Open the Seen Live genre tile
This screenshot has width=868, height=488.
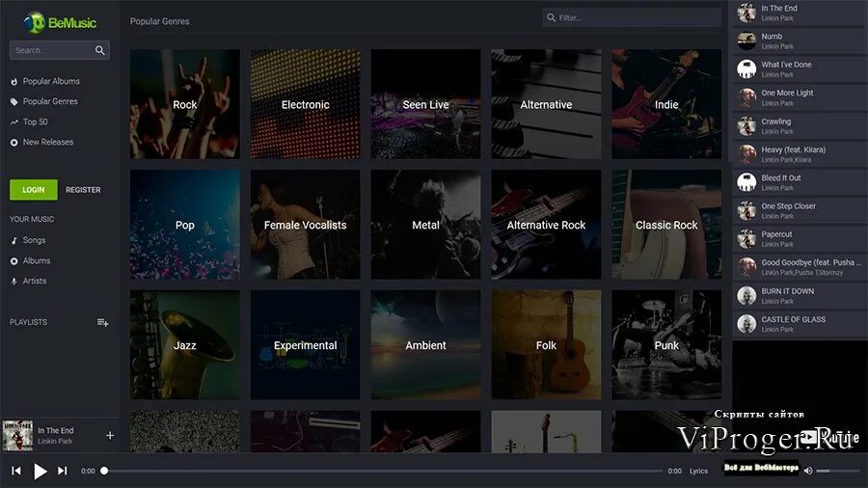(x=425, y=104)
